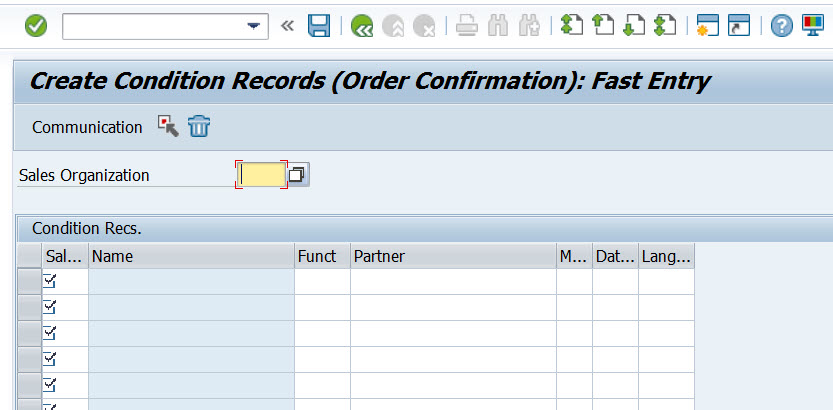Click the Dat... column header

pyautogui.click(x=615, y=256)
